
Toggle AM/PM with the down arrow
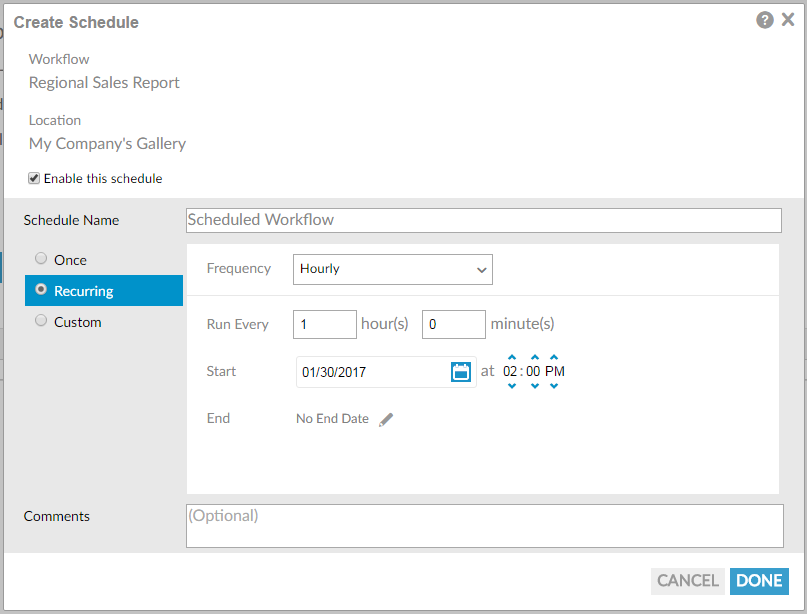click(x=554, y=385)
